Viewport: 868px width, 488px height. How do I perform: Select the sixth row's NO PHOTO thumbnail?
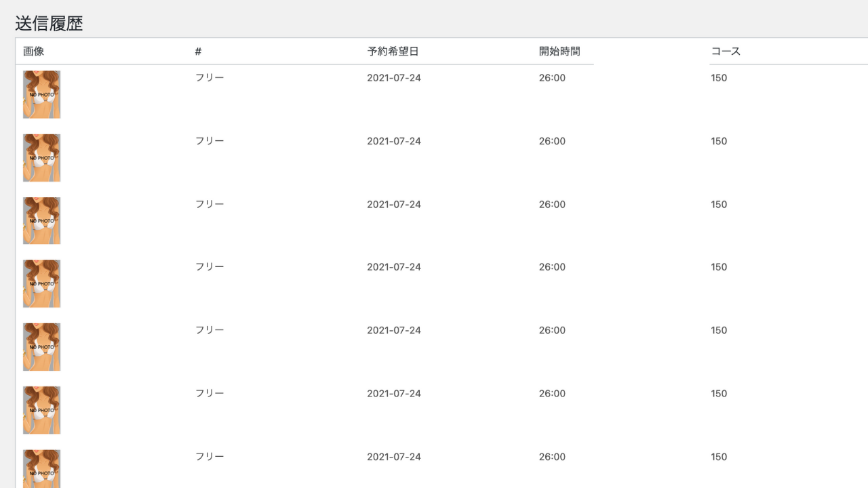41,410
